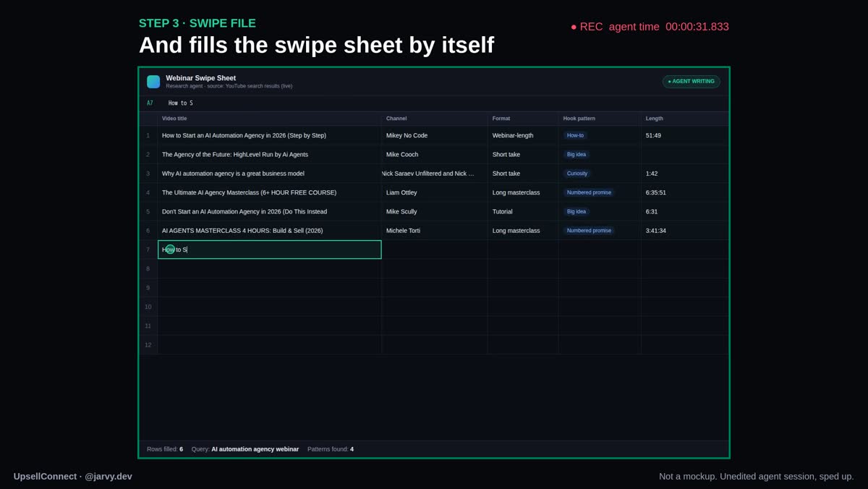
Task: Click 'Numbered promise' tag in Liam Ottley row
Action: click(589, 192)
